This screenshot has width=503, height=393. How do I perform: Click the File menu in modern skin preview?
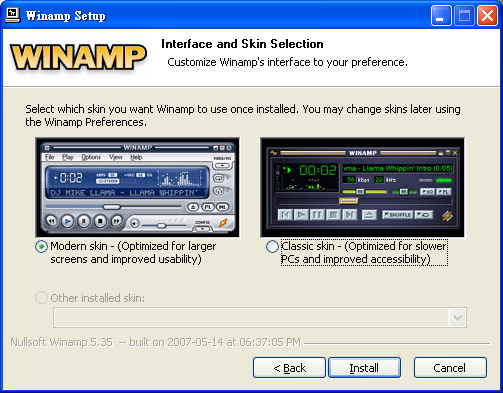[x=50, y=157]
